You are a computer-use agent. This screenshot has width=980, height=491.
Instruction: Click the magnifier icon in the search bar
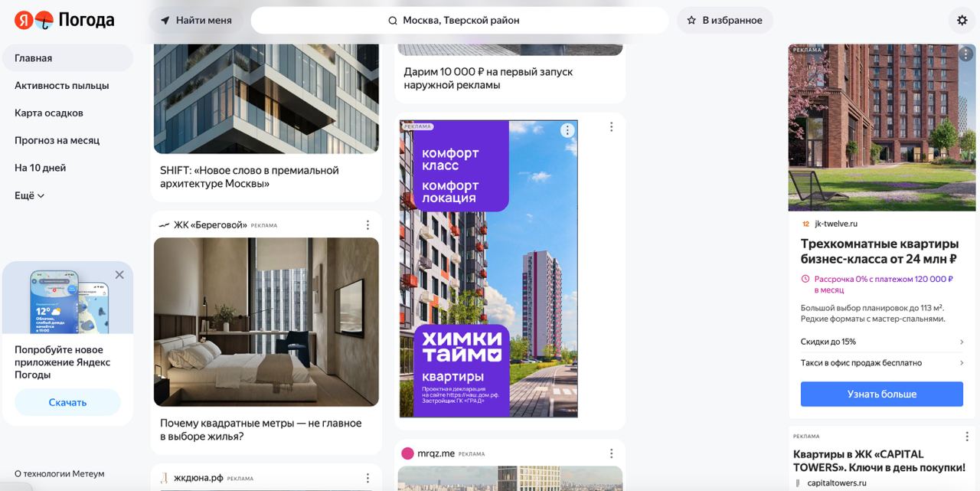tap(393, 21)
